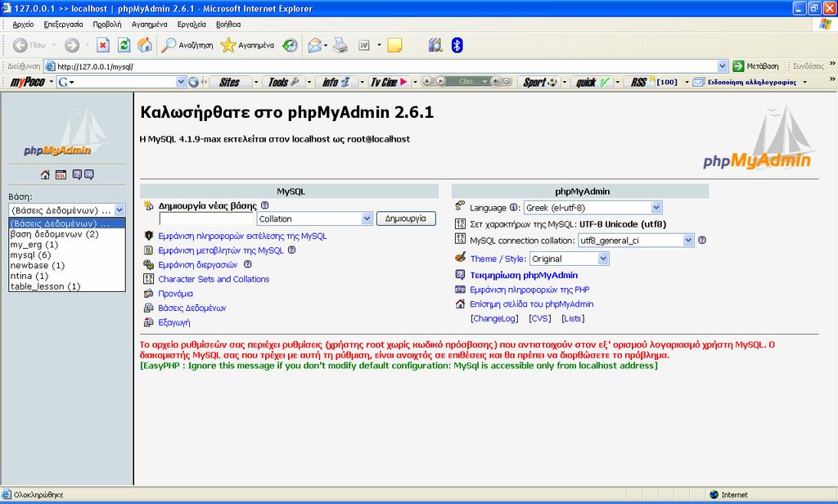Click the green Refresh toolbar button
Screen dimensions: 838x504
(124, 46)
